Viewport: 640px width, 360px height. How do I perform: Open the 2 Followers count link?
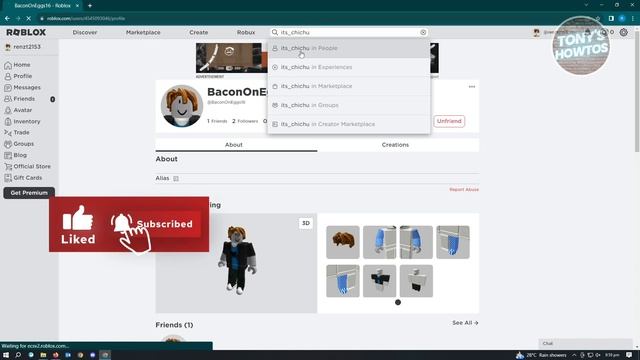click(x=245, y=121)
